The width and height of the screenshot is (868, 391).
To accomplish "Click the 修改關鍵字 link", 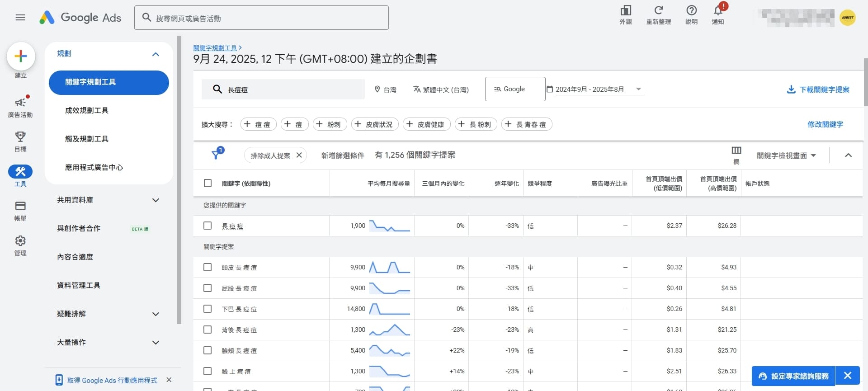I will point(825,124).
